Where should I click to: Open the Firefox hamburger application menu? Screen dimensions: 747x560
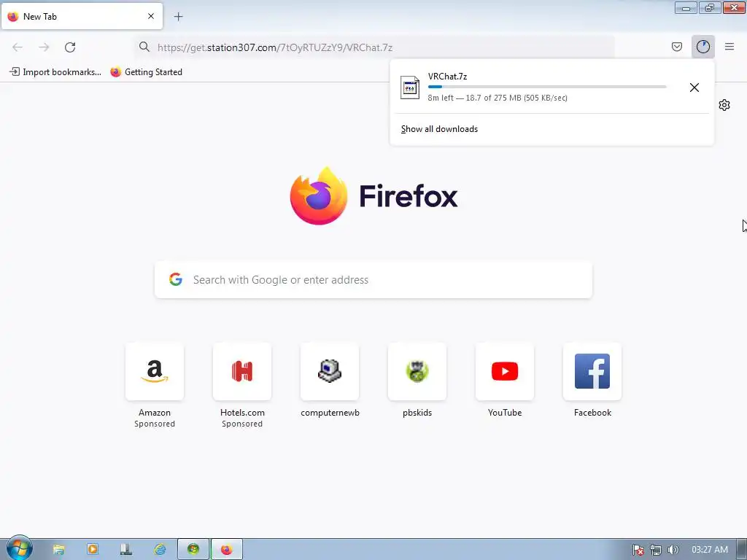click(x=729, y=47)
